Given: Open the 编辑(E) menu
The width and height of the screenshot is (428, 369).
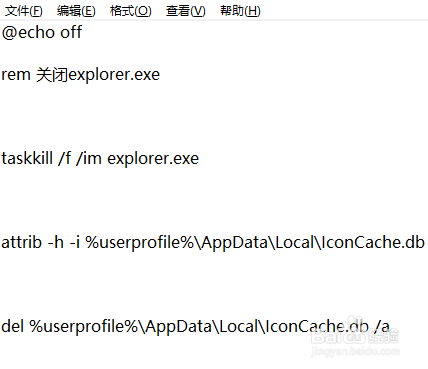Looking at the screenshot, I should click(76, 11).
